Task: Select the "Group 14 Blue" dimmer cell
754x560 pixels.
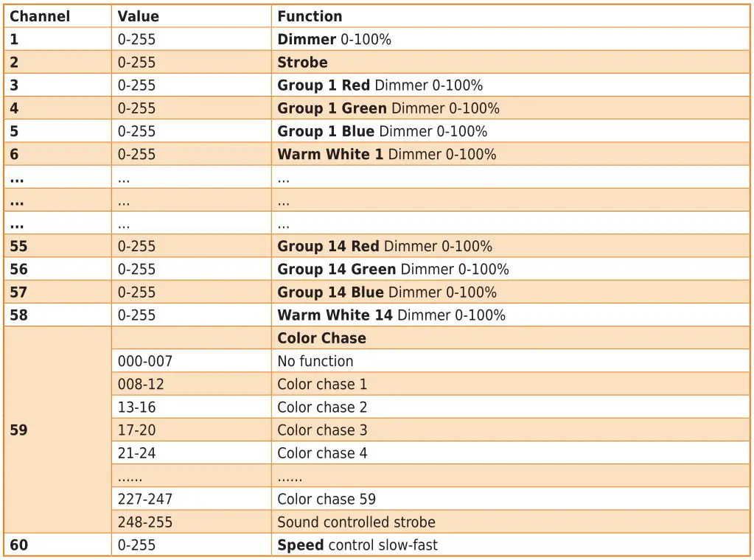Action: pos(387,292)
